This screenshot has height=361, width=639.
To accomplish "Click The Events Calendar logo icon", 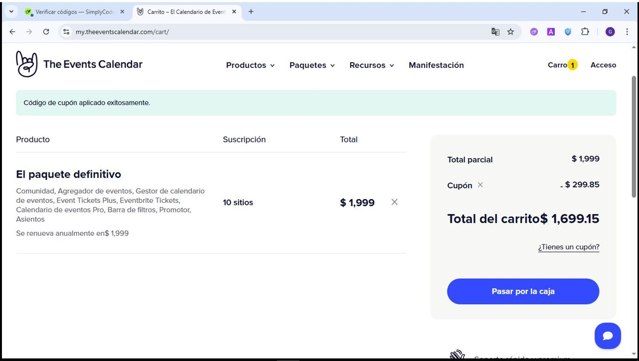I will [x=26, y=64].
